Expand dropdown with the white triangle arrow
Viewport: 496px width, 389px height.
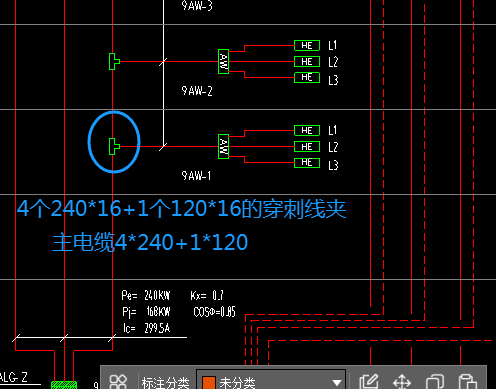[x=337, y=383]
